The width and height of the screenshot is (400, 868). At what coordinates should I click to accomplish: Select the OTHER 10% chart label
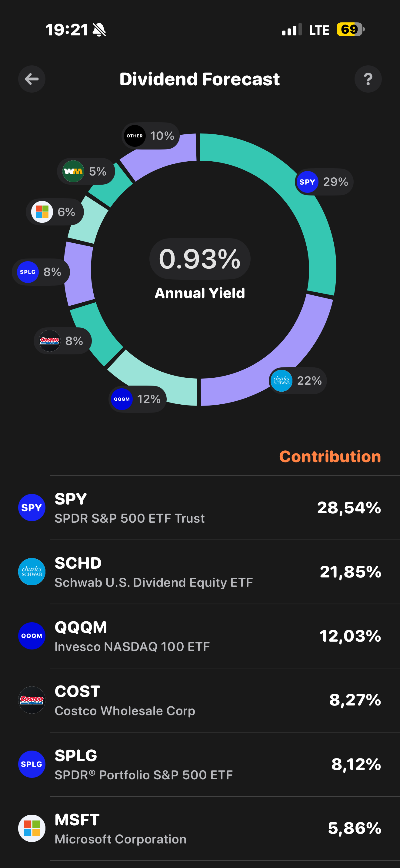pyautogui.click(x=150, y=136)
